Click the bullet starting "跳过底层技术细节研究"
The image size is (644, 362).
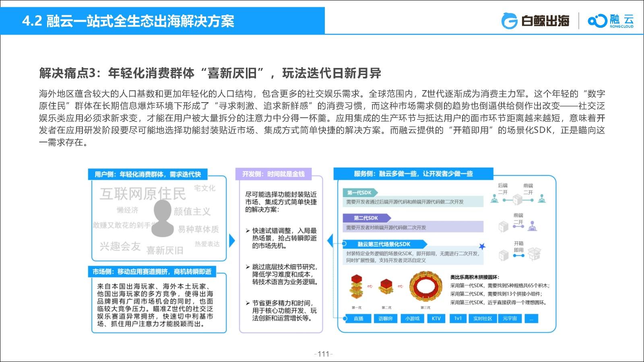pyautogui.click(x=282, y=274)
